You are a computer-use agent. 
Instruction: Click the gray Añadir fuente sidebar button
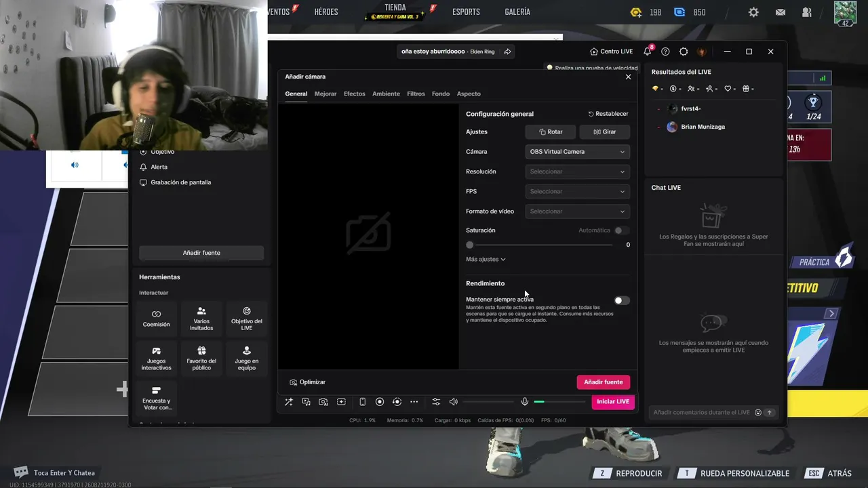tap(201, 253)
